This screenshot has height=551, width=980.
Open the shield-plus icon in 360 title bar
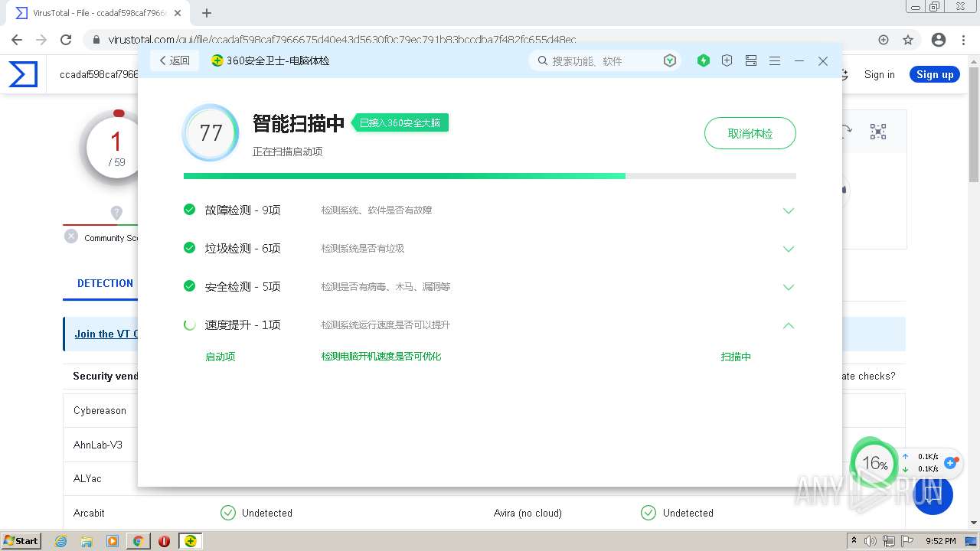point(727,60)
